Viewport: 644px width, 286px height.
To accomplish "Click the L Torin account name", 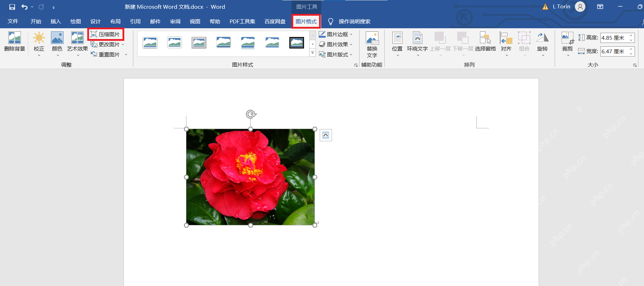I will pyautogui.click(x=562, y=7).
